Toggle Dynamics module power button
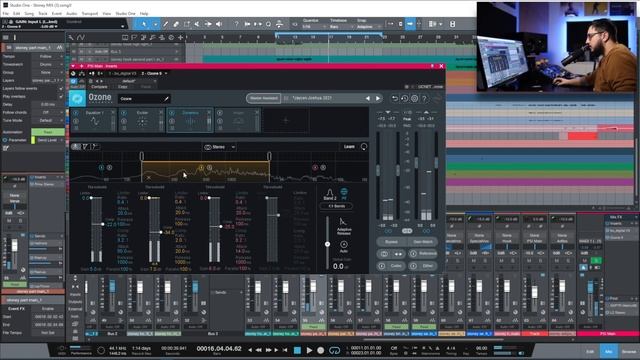 tap(172, 113)
